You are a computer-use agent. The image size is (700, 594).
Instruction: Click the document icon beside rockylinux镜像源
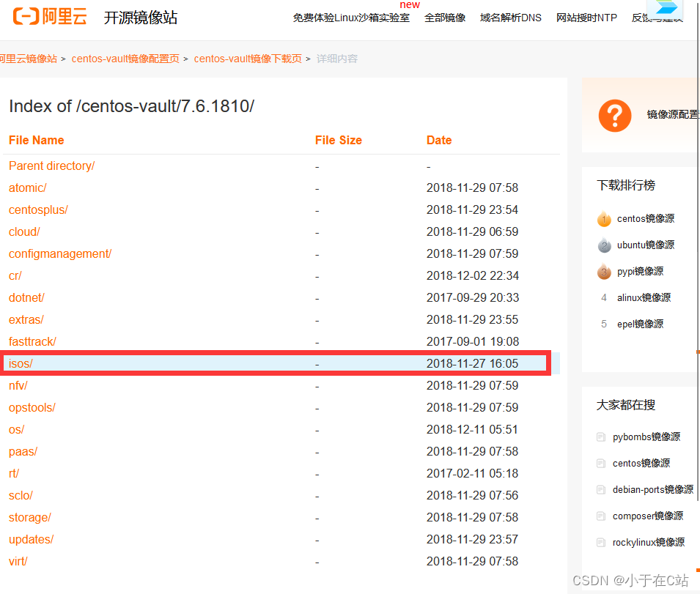(601, 542)
